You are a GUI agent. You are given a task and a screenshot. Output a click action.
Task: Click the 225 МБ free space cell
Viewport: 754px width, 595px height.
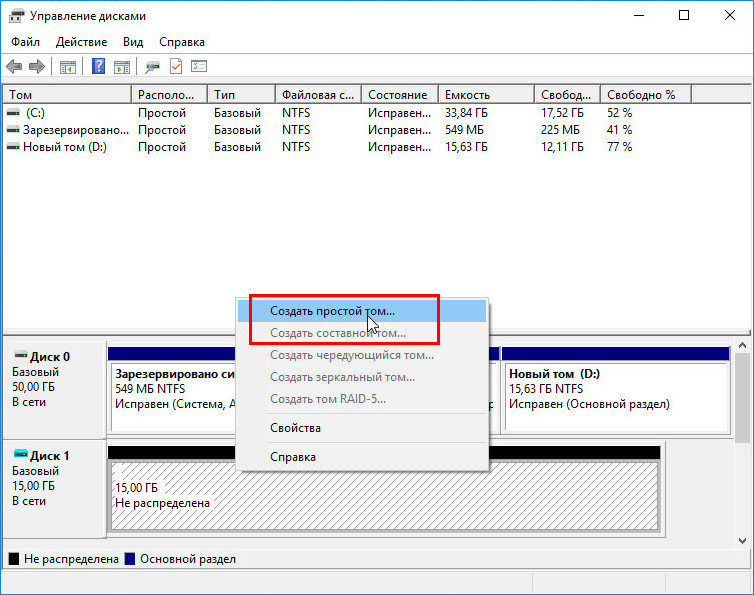tap(560, 130)
